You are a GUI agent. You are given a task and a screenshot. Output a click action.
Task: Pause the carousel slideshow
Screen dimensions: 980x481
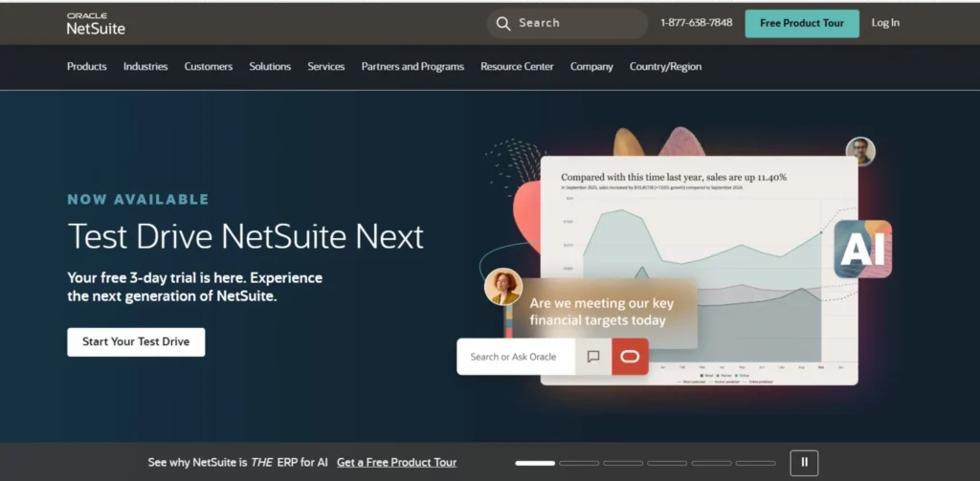[x=804, y=463]
